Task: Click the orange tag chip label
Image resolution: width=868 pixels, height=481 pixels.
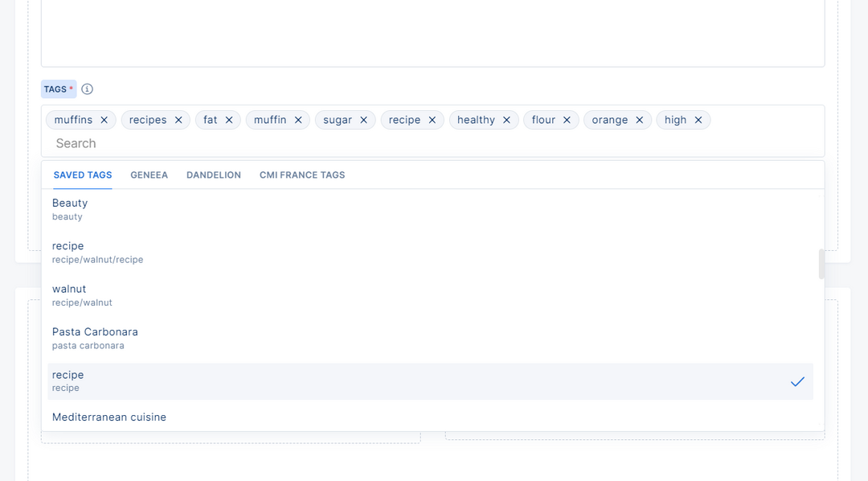Action: pos(609,120)
